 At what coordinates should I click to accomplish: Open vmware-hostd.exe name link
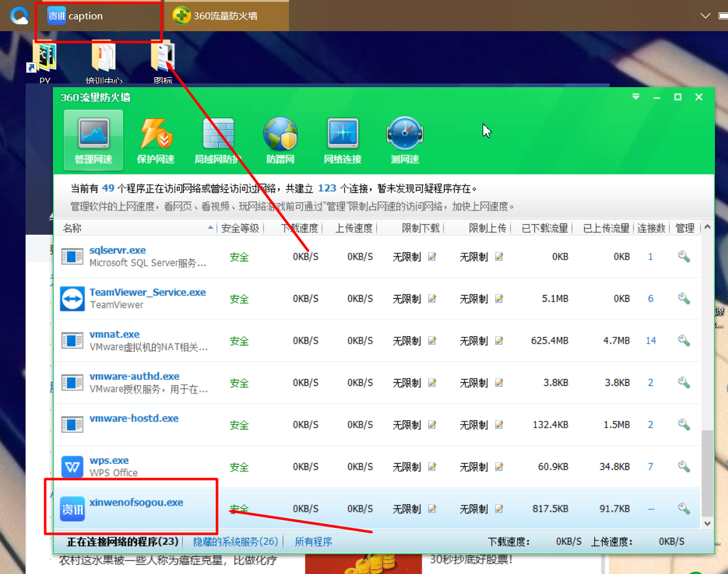pos(134,418)
